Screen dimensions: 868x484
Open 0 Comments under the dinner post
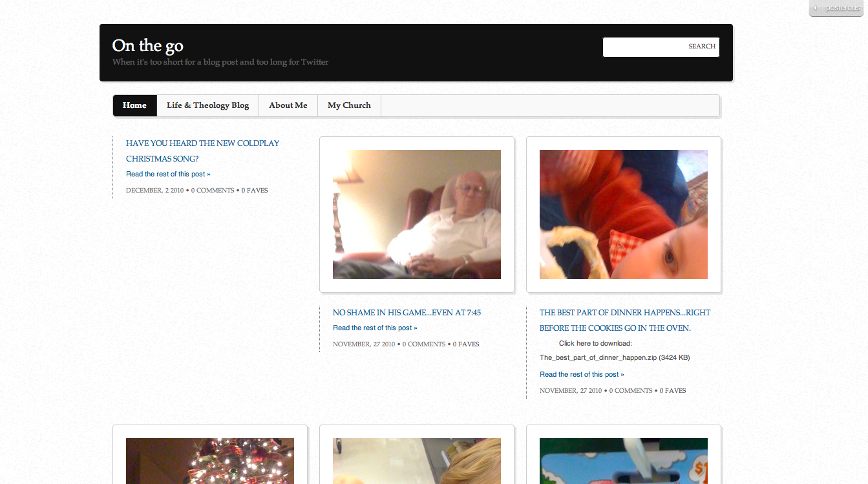click(630, 391)
